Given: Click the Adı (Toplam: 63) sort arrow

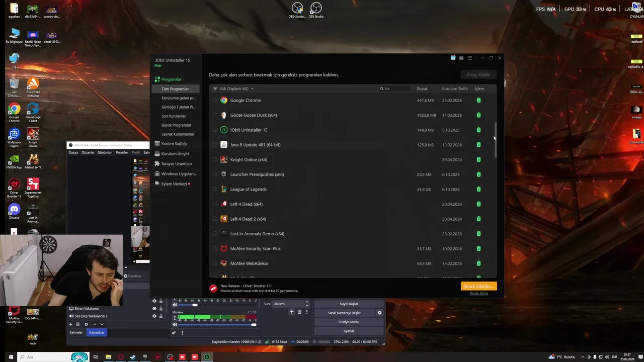Looking at the screenshot, I should 252,89.
